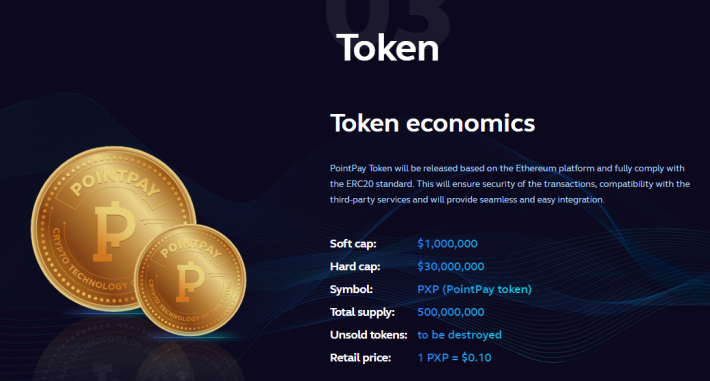Click the Hard cap label

[x=355, y=266]
